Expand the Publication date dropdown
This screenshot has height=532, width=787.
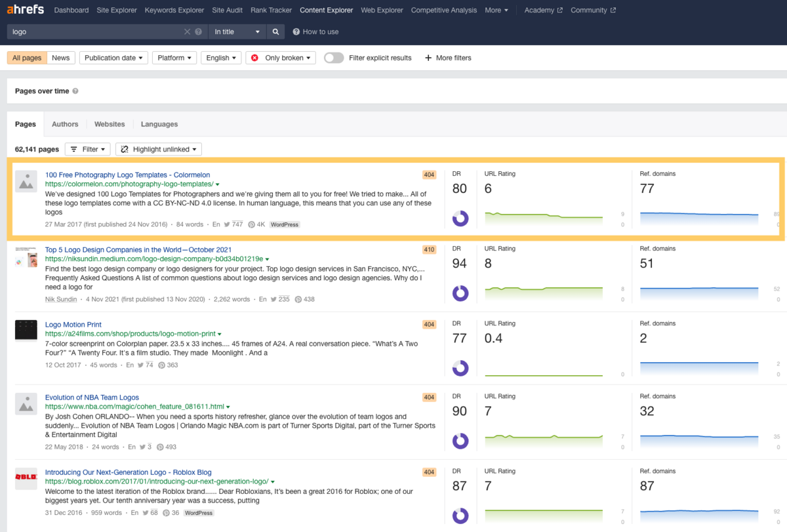(113, 58)
